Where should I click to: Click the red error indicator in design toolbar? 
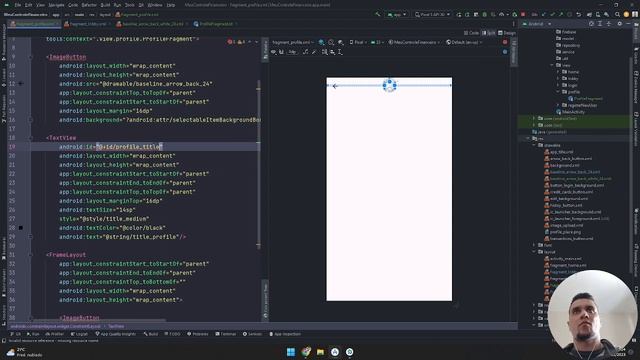click(x=505, y=42)
